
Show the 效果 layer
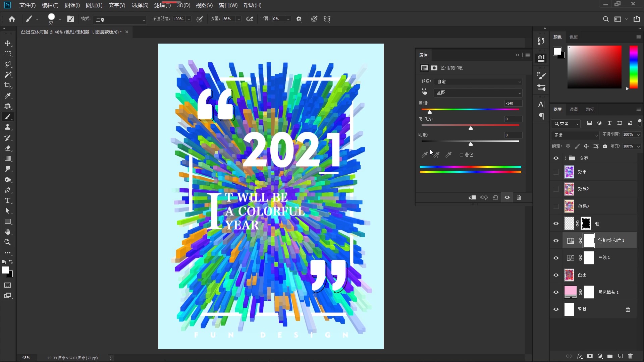pyautogui.click(x=556, y=172)
